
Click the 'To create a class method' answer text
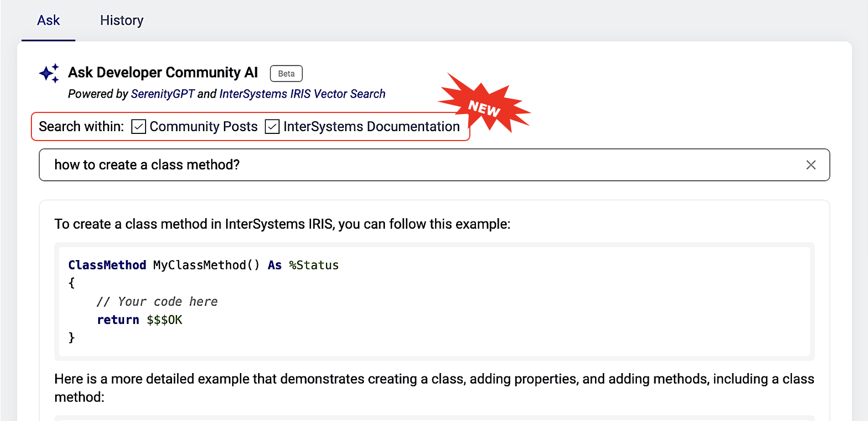pos(282,224)
